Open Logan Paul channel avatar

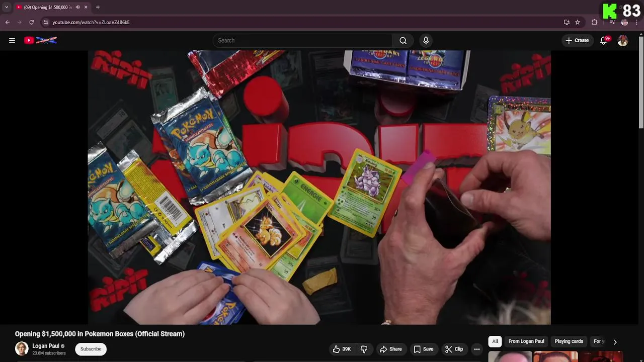(22, 349)
